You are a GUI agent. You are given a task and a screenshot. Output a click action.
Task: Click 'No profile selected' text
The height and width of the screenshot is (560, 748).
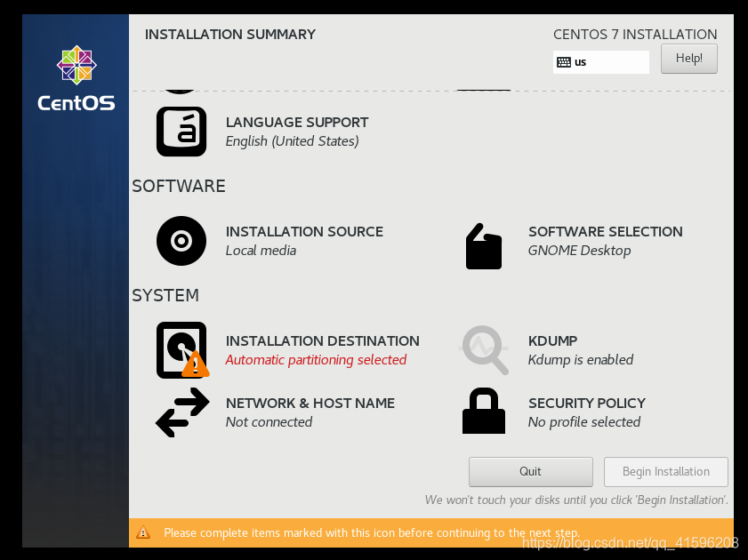583,422
